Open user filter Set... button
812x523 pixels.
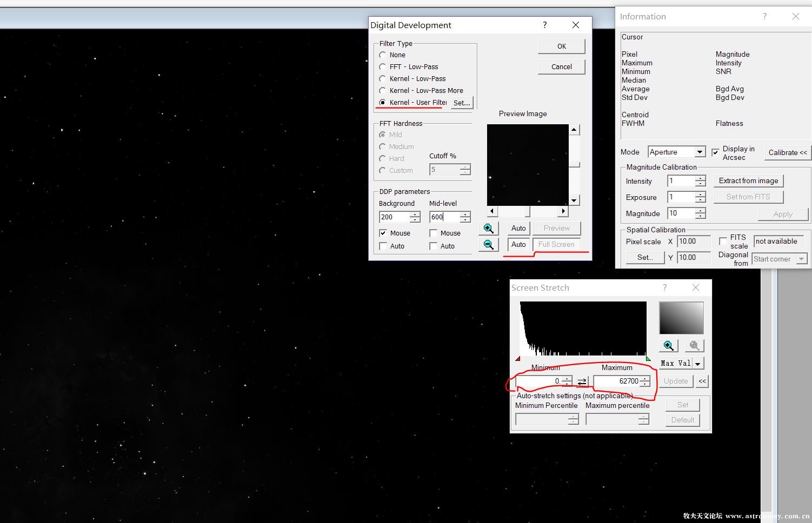[462, 103]
